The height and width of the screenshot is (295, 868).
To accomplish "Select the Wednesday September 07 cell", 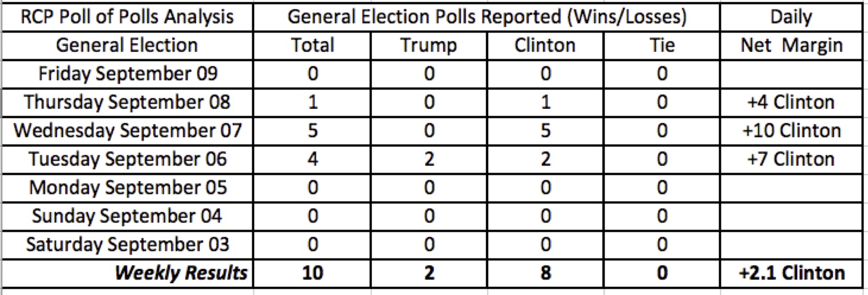I will 128,131.
